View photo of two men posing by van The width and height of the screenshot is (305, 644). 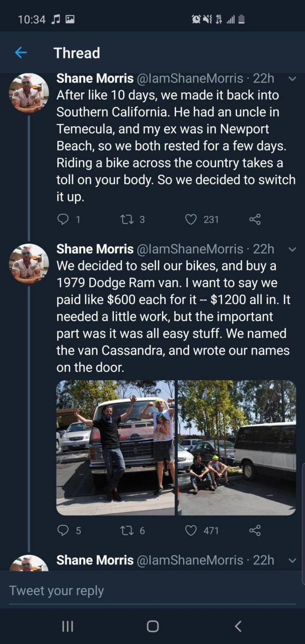(x=115, y=448)
